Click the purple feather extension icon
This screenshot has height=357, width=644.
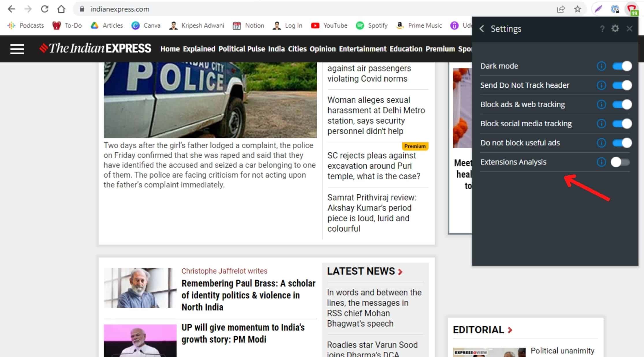point(598,9)
